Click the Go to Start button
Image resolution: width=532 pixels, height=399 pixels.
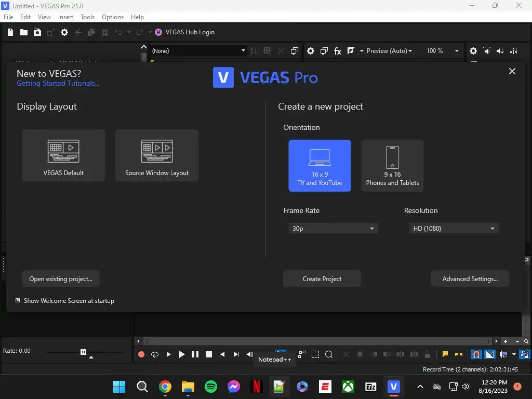click(x=222, y=354)
